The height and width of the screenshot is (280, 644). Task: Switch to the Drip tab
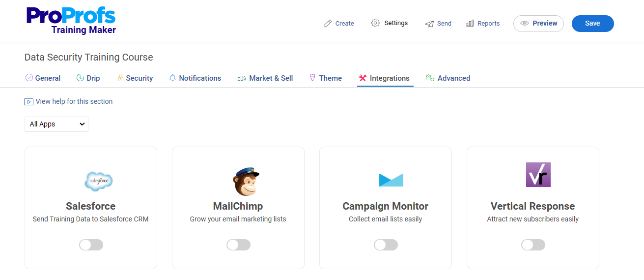tap(88, 78)
